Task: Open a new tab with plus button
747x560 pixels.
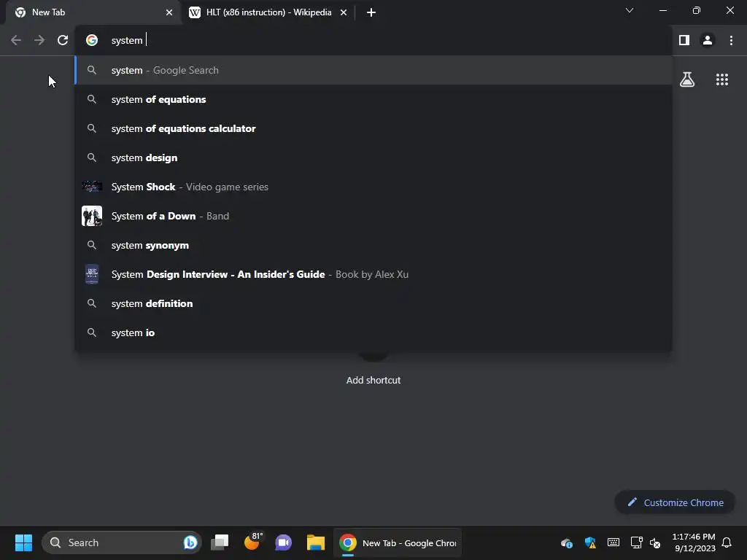Action: click(371, 12)
